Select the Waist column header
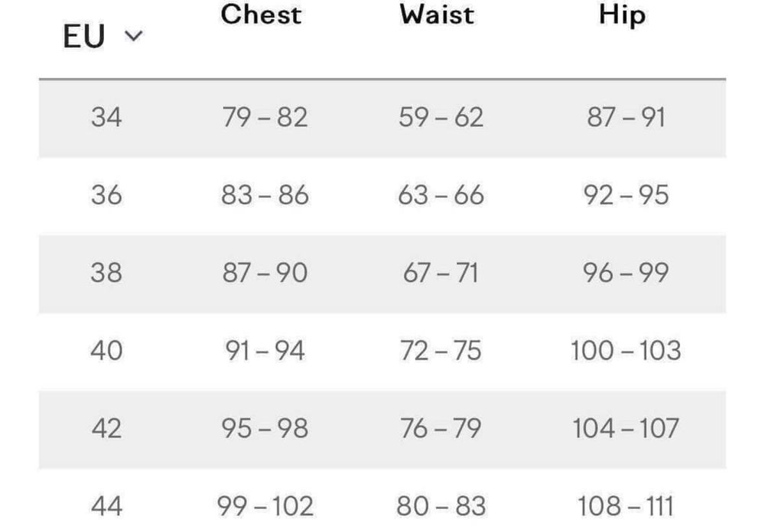Image resolution: width=765 pixels, height=532 pixels. click(x=437, y=15)
